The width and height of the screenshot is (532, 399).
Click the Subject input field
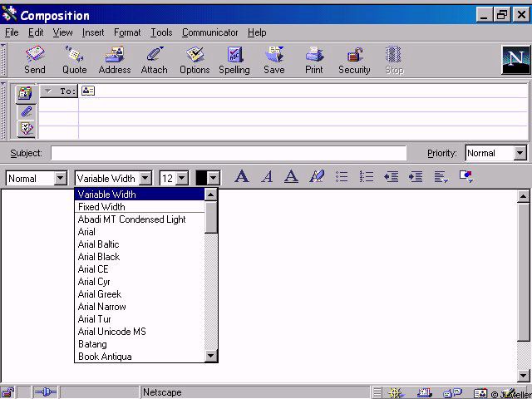point(229,153)
